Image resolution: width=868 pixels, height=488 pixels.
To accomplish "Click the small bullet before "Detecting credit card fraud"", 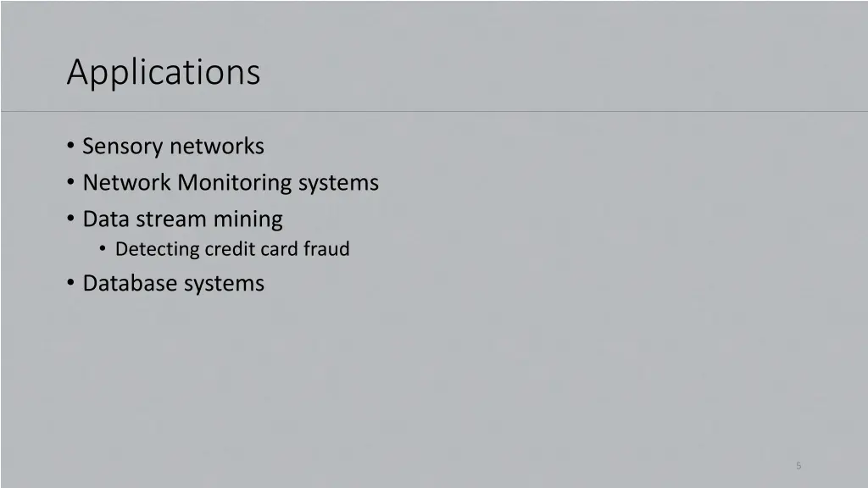I will pyautogui.click(x=103, y=249).
